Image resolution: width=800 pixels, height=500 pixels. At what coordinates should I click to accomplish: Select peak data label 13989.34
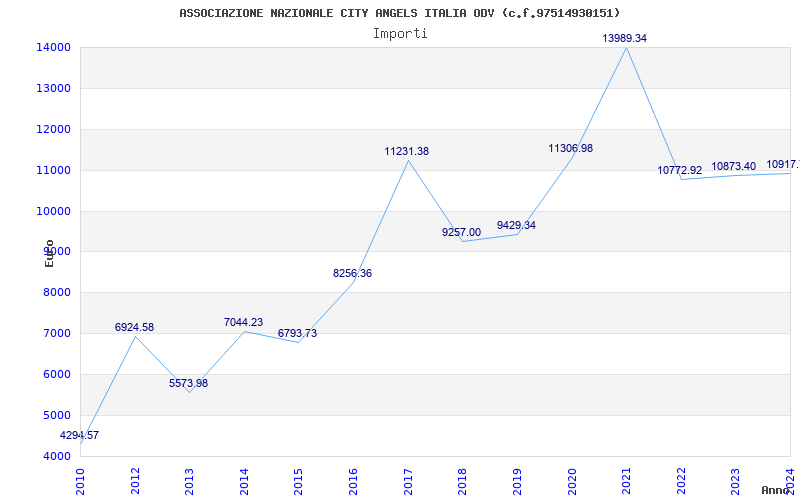coord(624,38)
